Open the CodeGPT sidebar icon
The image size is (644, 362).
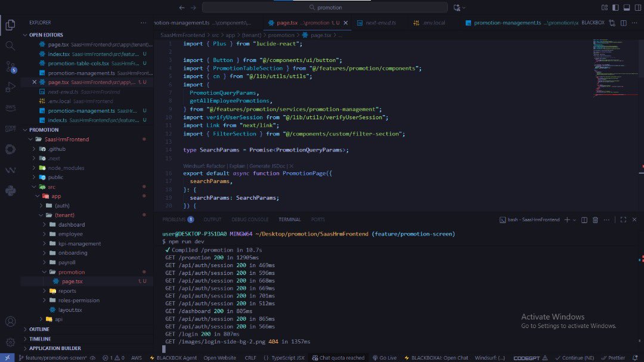(x=10, y=129)
